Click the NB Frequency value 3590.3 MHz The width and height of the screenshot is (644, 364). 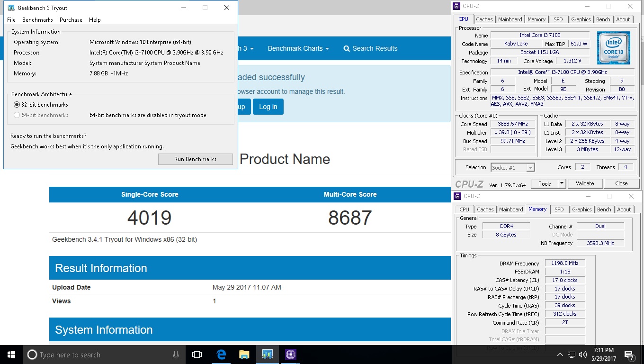tap(600, 243)
